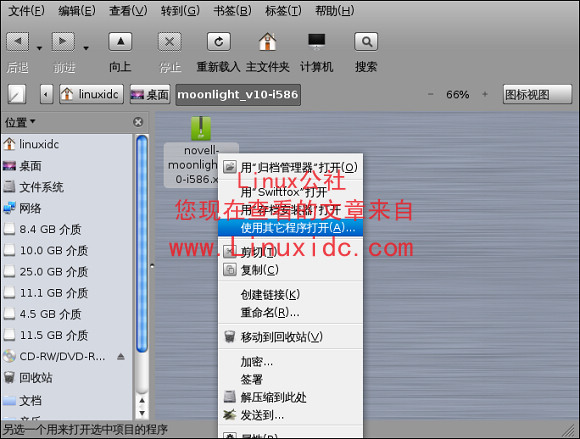Screen dimensions: 580x439
Task: Eject the CD-RW/DVD-R drive
Action: 121,357
